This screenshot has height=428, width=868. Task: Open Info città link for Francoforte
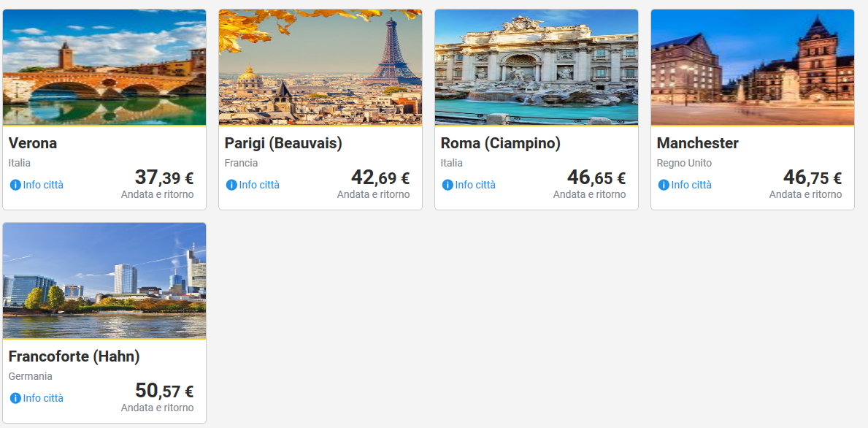[x=43, y=398]
